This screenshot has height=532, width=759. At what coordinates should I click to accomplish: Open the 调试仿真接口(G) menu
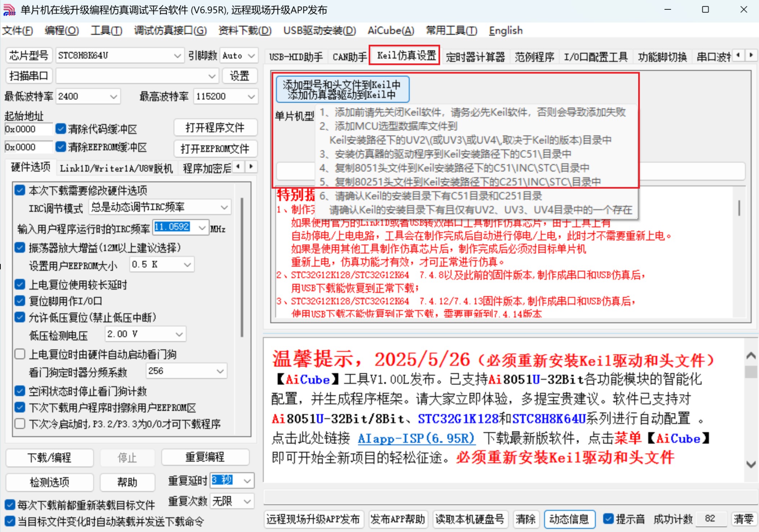pos(171,31)
